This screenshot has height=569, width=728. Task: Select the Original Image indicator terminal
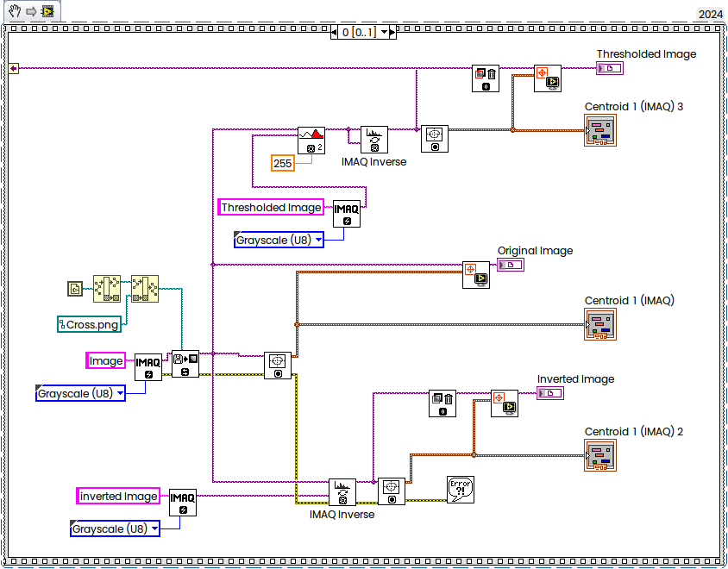tap(511, 265)
